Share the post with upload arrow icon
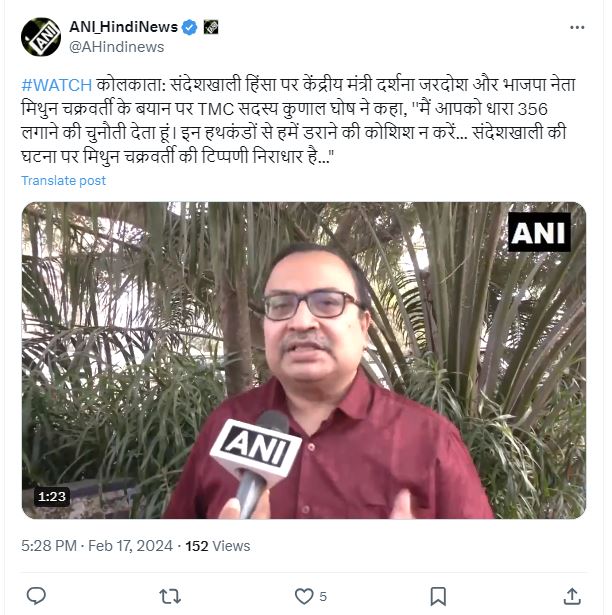Screen dimensions: 612x615 click(572, 596)
